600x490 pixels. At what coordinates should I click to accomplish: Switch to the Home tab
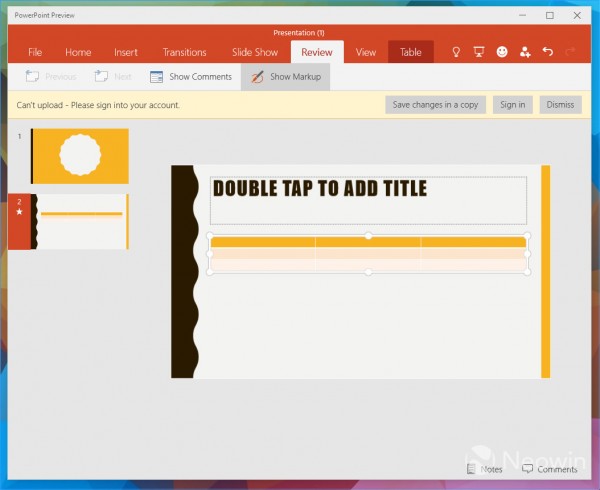pyautogui.click(x=78, y=52)
